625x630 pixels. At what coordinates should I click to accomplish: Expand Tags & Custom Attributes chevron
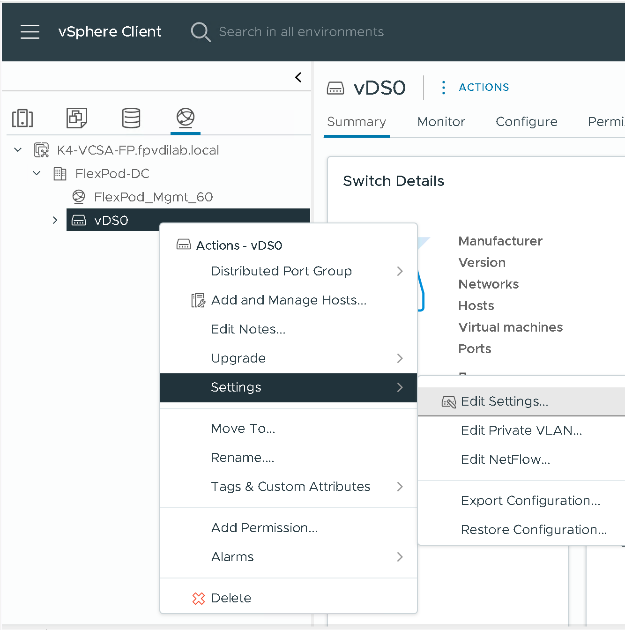pos(400,487)
